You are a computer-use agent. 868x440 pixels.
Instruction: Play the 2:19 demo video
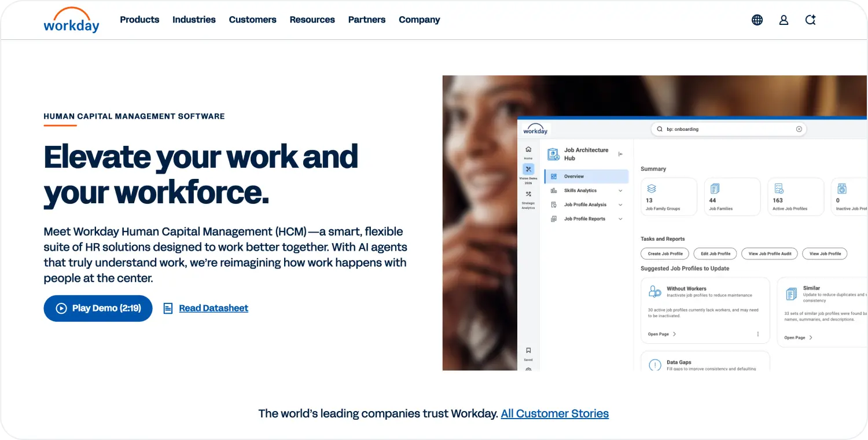point(98,309)
